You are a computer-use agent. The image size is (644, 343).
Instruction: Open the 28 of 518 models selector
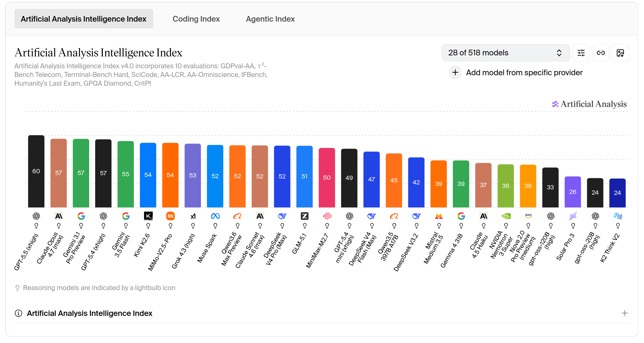tap(505, 53)
